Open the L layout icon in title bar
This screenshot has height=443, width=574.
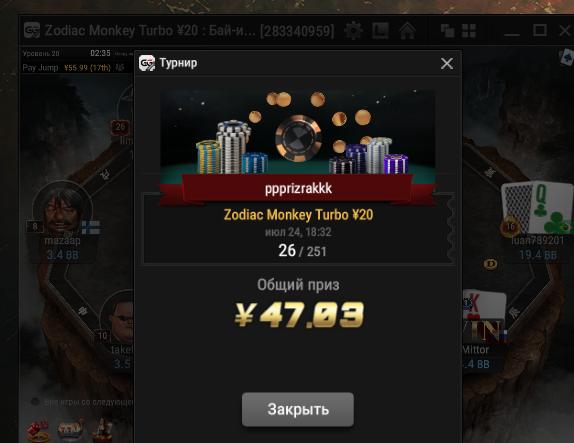pyautogui.click(x=380, y=31)
